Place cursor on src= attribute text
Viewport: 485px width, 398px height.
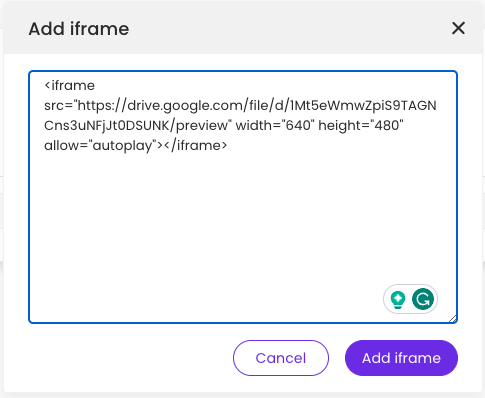coord(58,106)
